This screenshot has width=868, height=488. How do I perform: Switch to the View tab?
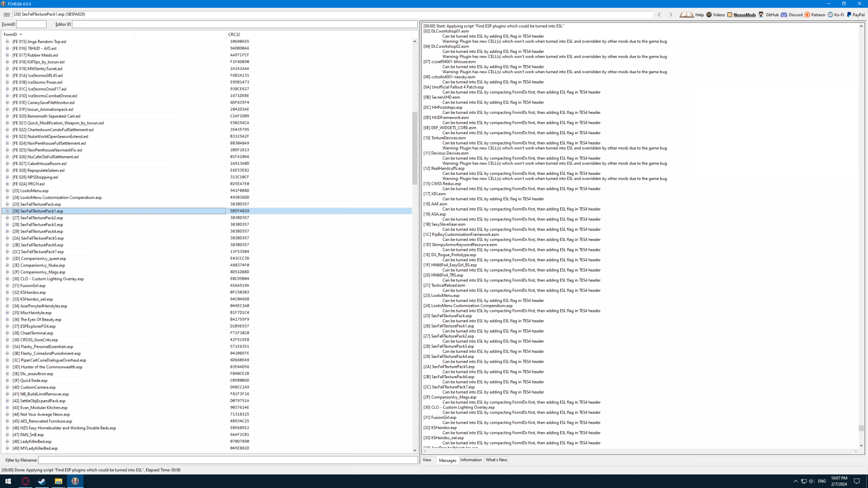coord(427,460)
